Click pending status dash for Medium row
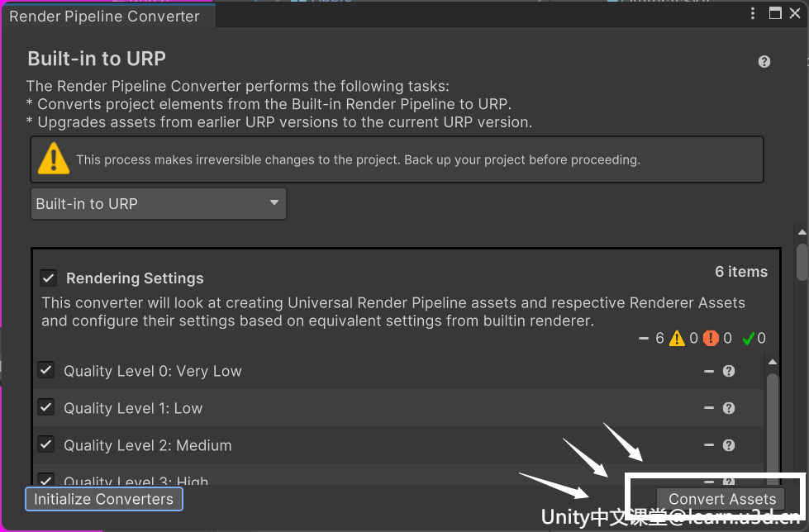This screenshot has width=809, height=532. pyautogui.click(x=709, y=445)
